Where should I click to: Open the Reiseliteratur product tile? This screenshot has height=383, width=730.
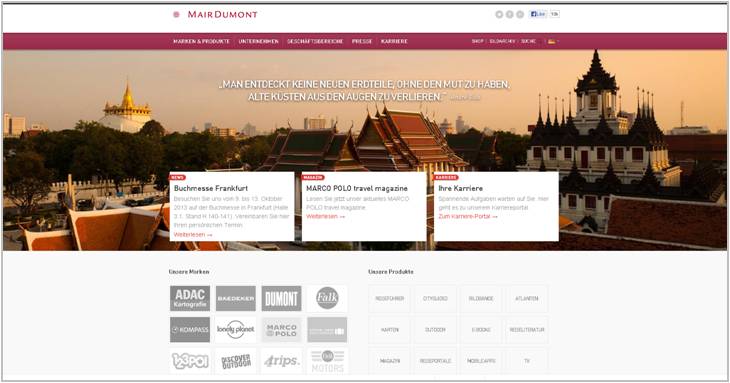pos(527,329)
